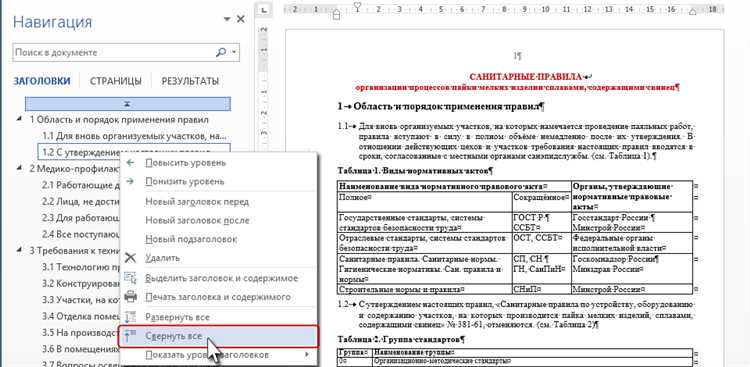Collapse heading '3 Требования к технике'
The width and height of the screenshot is (750, 367).
coord(19,249)
